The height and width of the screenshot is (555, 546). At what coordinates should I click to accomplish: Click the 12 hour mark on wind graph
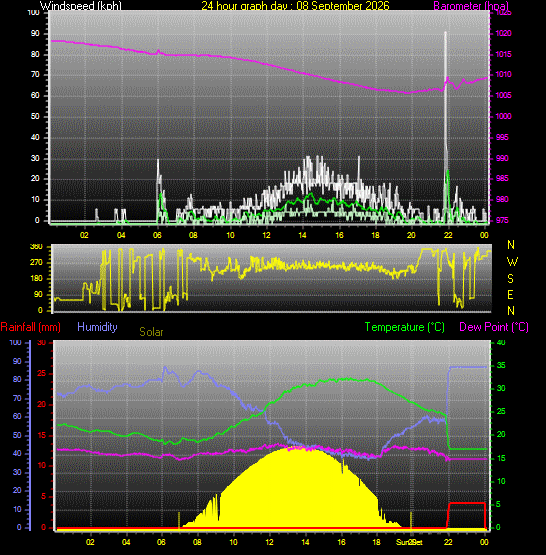click(266, 235)
